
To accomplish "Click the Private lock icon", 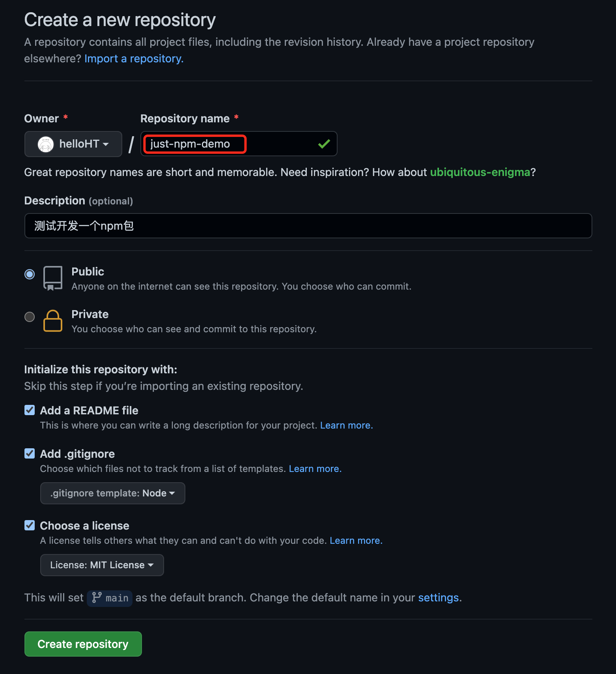I will [x=53, y=321].
